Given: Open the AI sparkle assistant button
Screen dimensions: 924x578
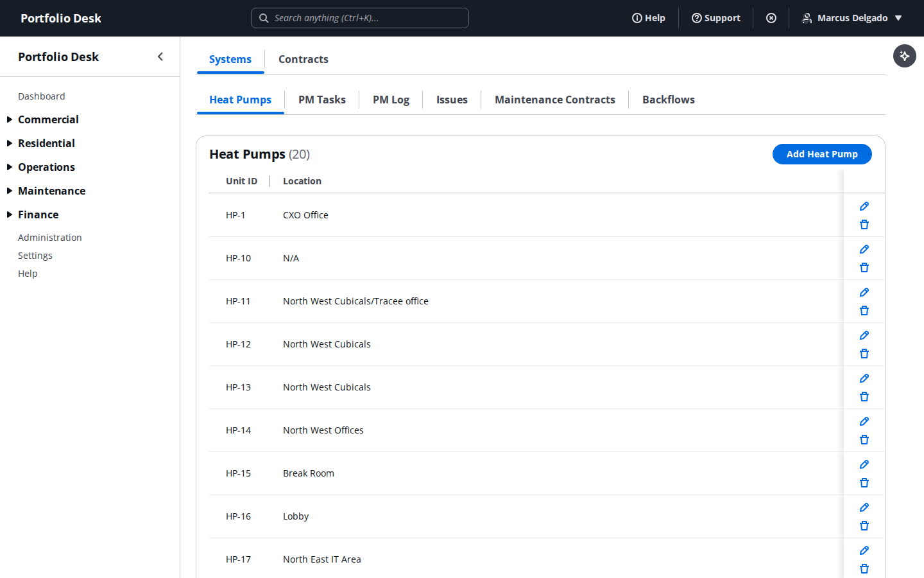Looking at the screenshot, I should click(905, 56).
